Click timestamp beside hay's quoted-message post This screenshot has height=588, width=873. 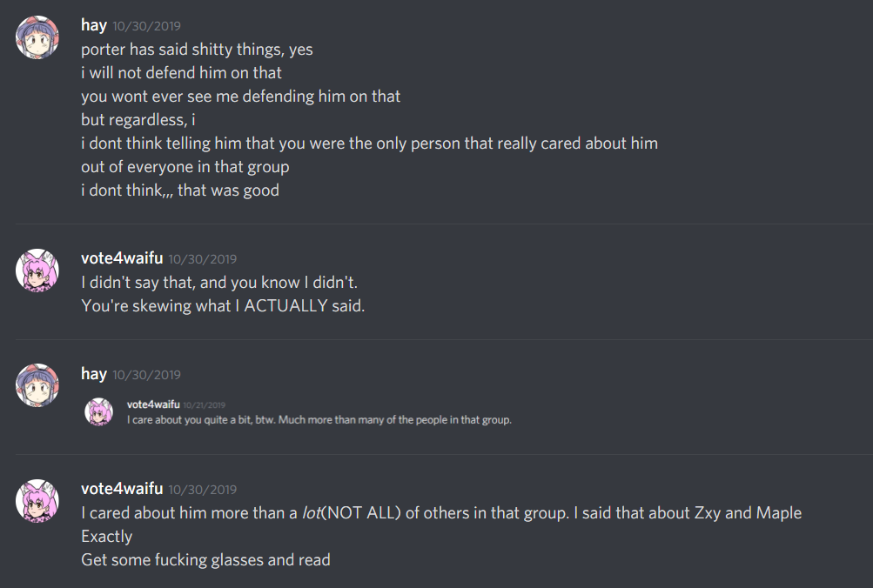tap(146, 375)
